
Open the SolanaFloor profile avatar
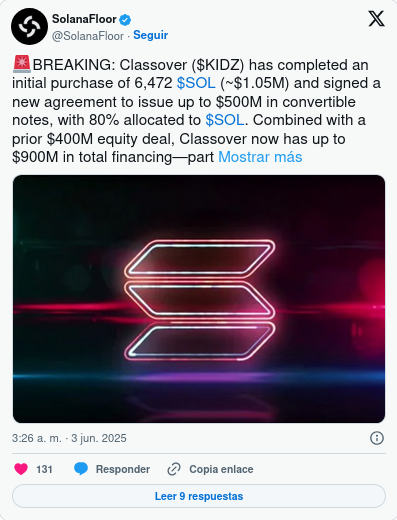tap(29, 26)
